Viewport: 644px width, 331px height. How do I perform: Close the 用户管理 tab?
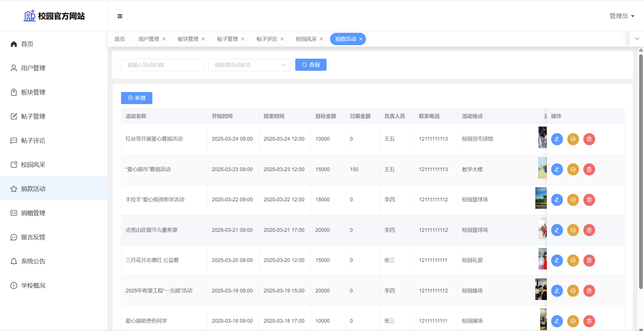click(164, 39)
